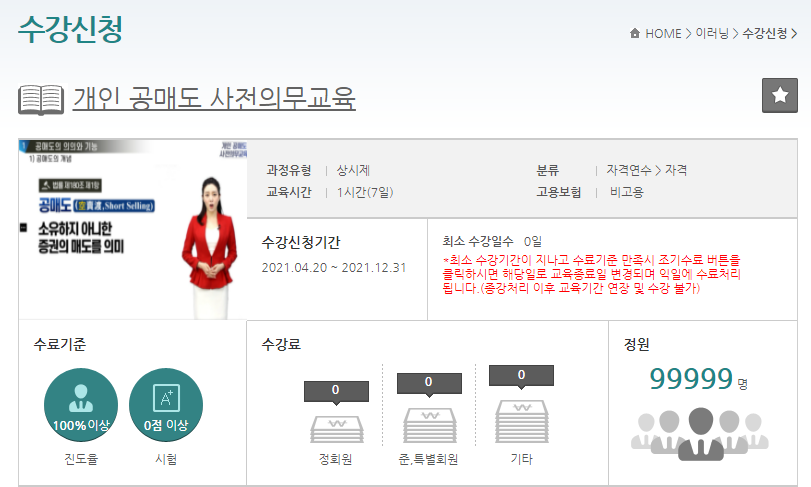Click the 수료기준 section heading
Screen dimensions: 811x487
pos(59,344)
